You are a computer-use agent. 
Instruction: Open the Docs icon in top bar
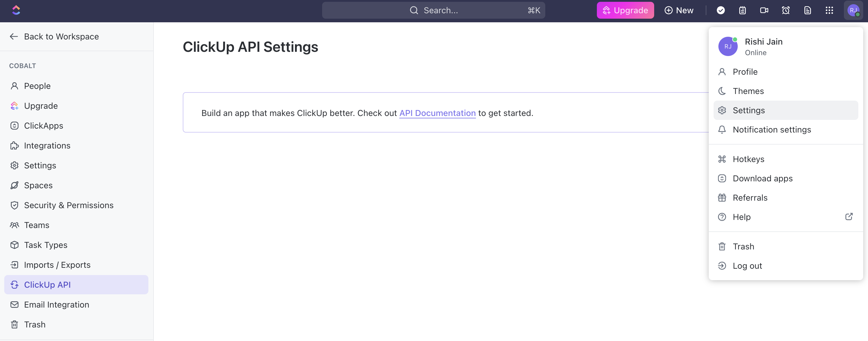807,10
